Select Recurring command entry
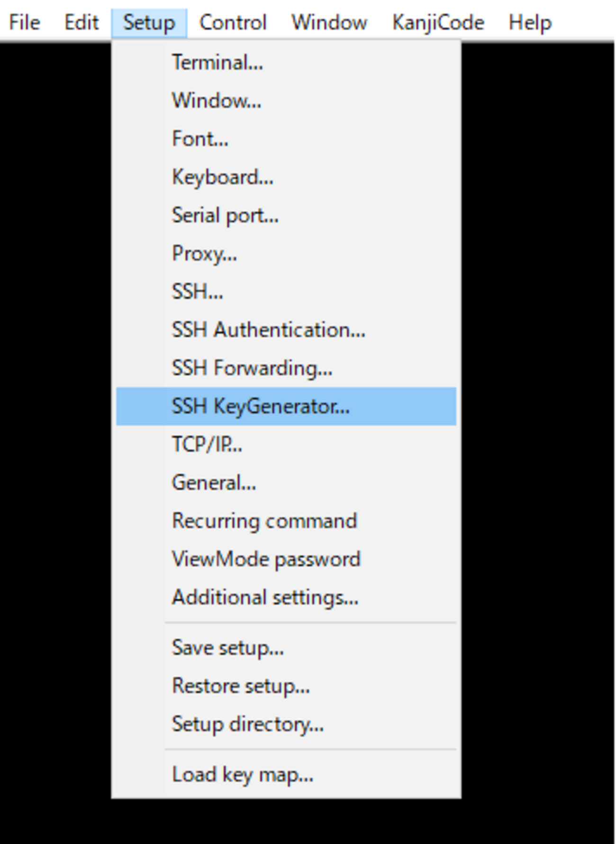Screen dimensions: 616x844 click(264, 521)
